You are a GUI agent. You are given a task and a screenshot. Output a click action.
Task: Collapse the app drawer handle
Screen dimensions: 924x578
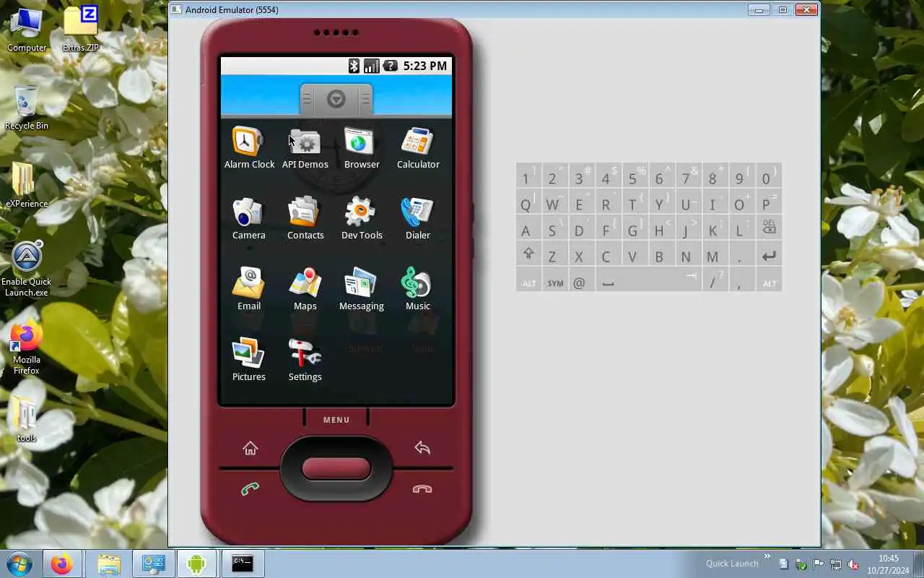[336, 99]
